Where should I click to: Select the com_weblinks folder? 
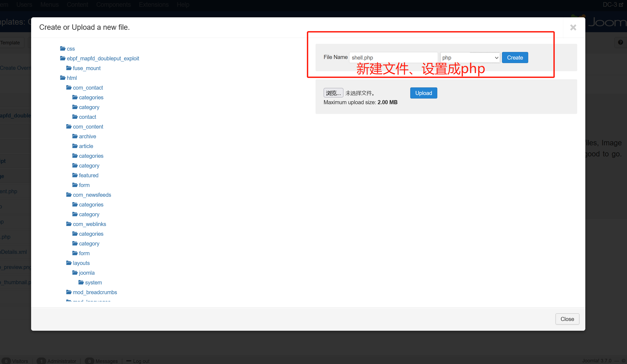coord(89,224)
